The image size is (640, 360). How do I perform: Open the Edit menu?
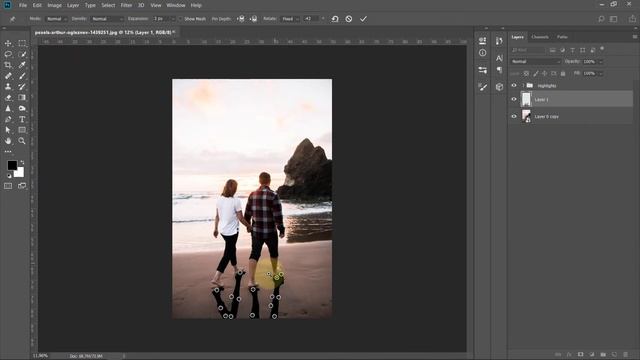click(37, 5)
